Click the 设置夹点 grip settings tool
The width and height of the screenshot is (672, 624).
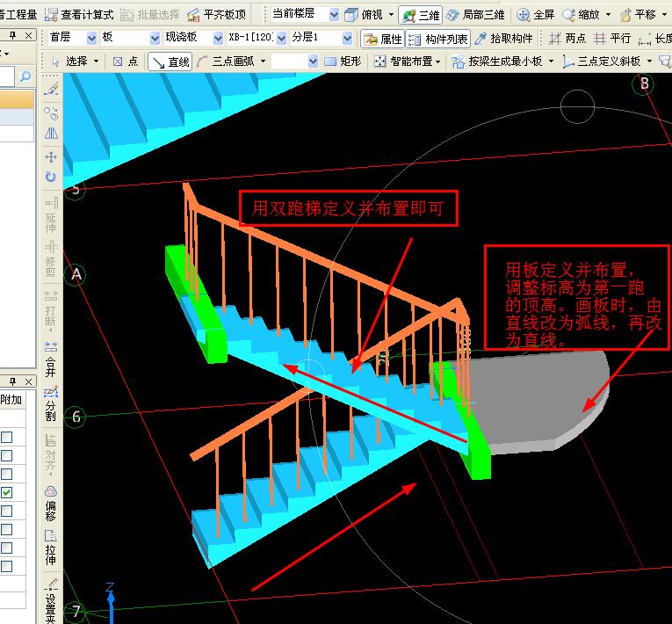click(x=51, y=600)
